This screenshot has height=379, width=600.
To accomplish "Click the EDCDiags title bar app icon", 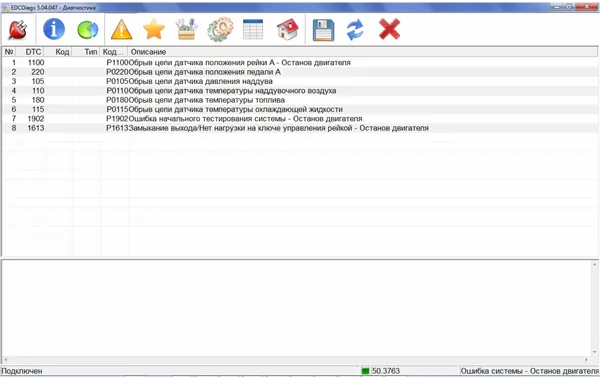I will [5, 8].
